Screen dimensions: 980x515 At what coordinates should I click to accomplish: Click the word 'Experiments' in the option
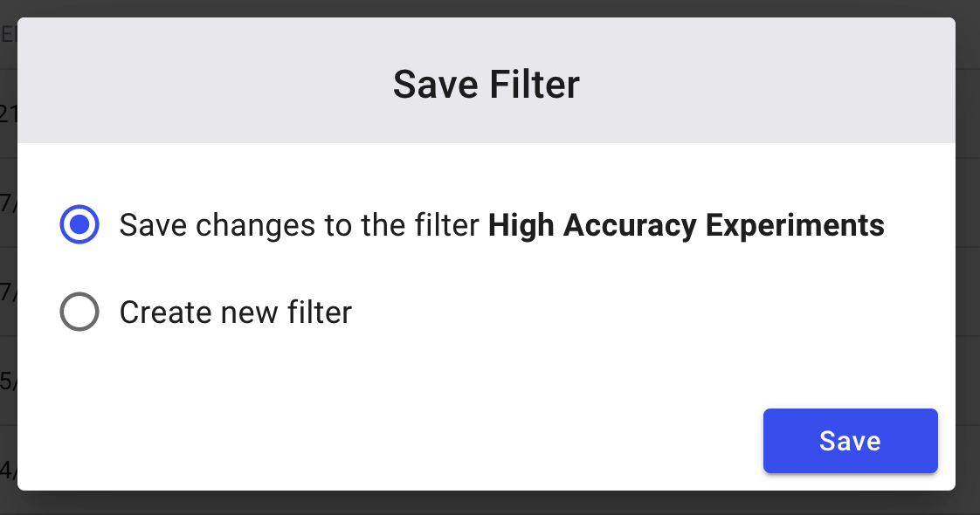795,226
